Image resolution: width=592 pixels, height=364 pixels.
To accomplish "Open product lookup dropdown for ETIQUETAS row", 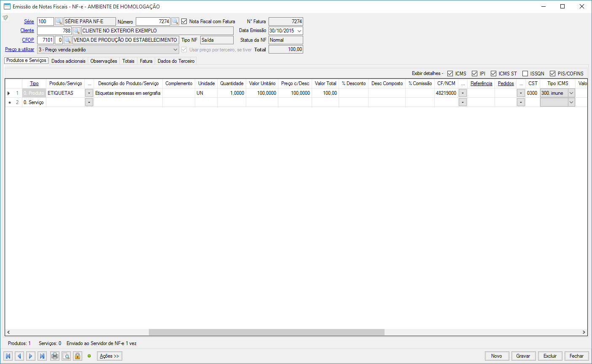I will point(89,93).
